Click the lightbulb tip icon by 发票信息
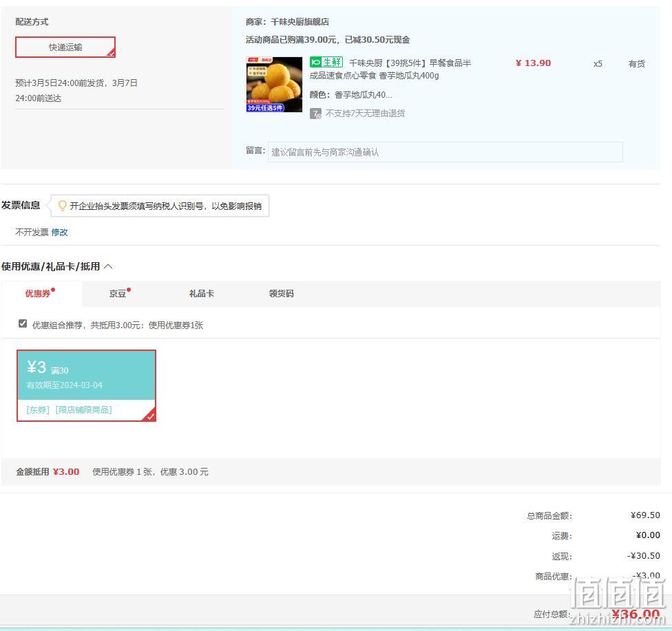This screenshot has width=672, height=631. click(63, 206)
